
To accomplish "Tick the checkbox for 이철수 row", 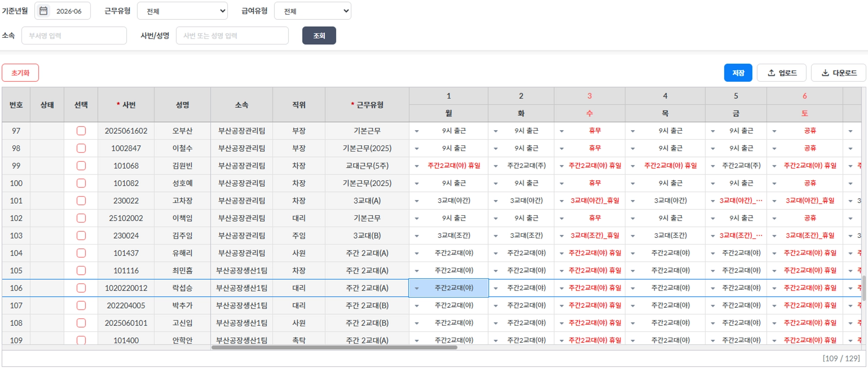I will click(x=81, y=148).
